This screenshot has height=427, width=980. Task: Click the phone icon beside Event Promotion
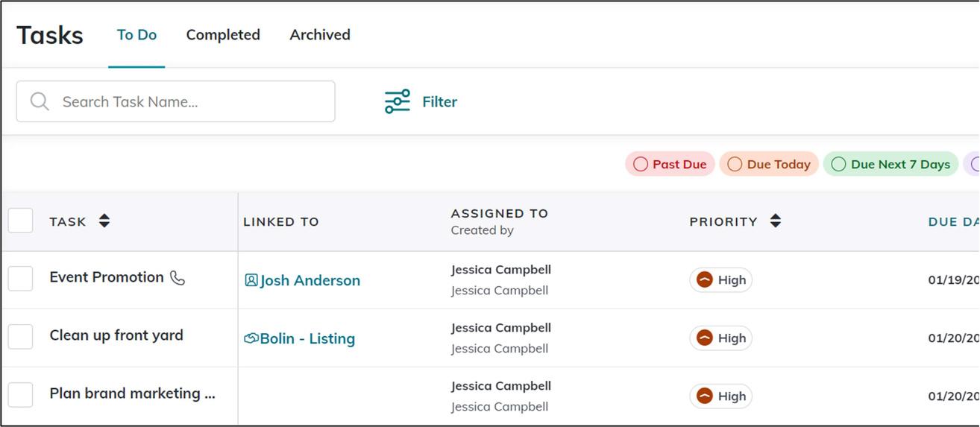click(x=178, y=278)
